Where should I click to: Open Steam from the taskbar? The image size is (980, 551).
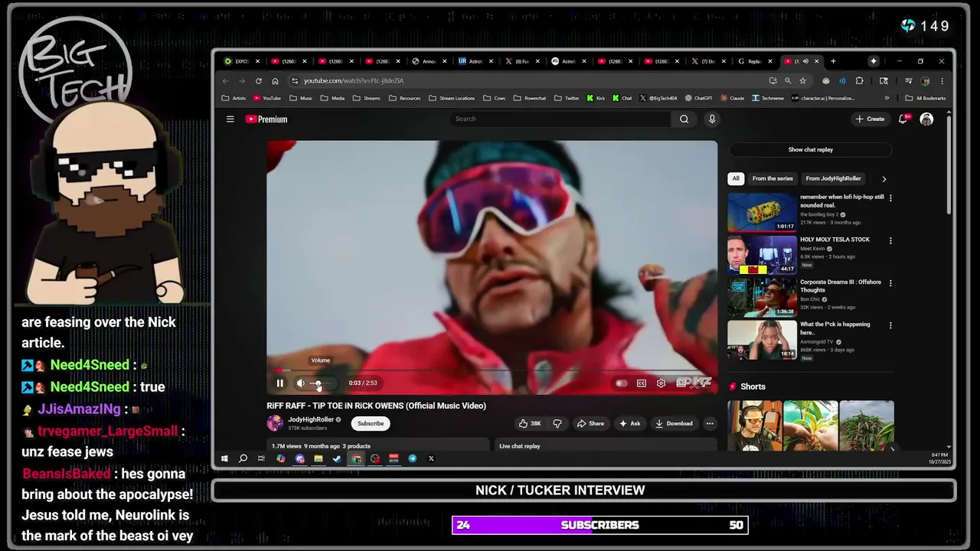(x=337, y=458)
